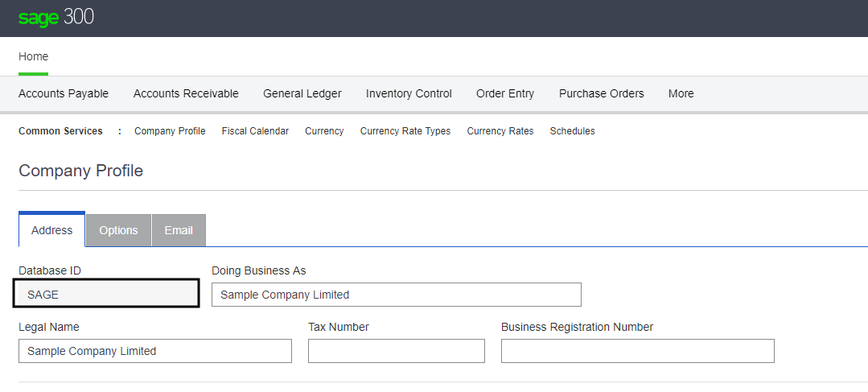Open Purchase Orders menu

click(x=602, y=93)
